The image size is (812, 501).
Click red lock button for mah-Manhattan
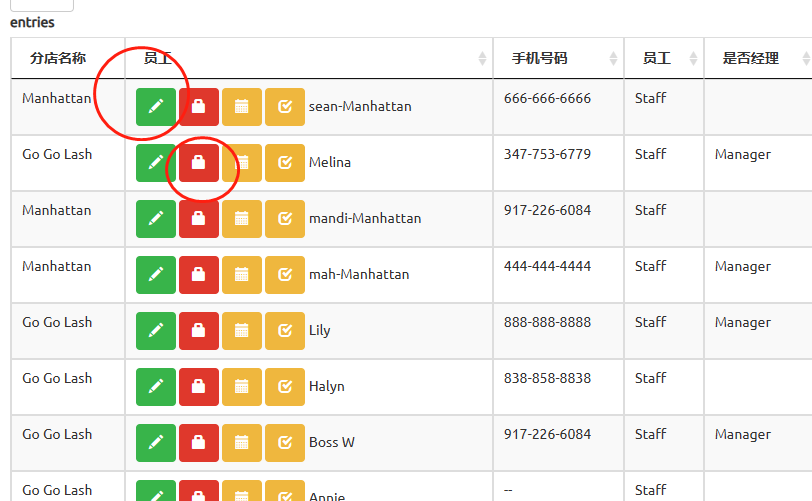tap(199, 275)
